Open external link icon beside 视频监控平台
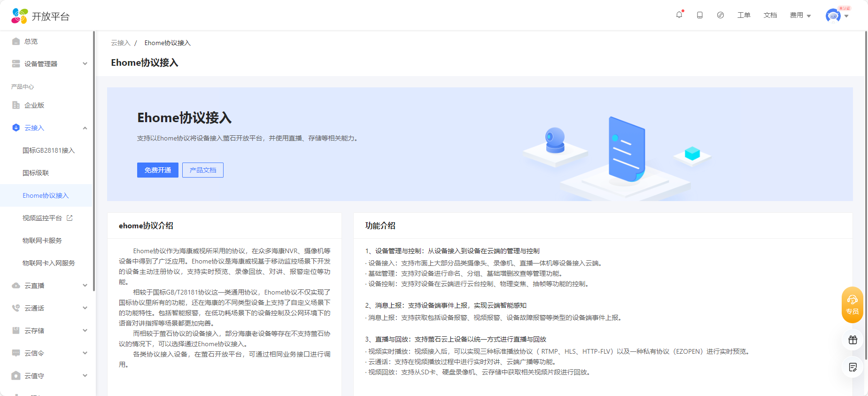868x396 pixels. pos(70,218)
